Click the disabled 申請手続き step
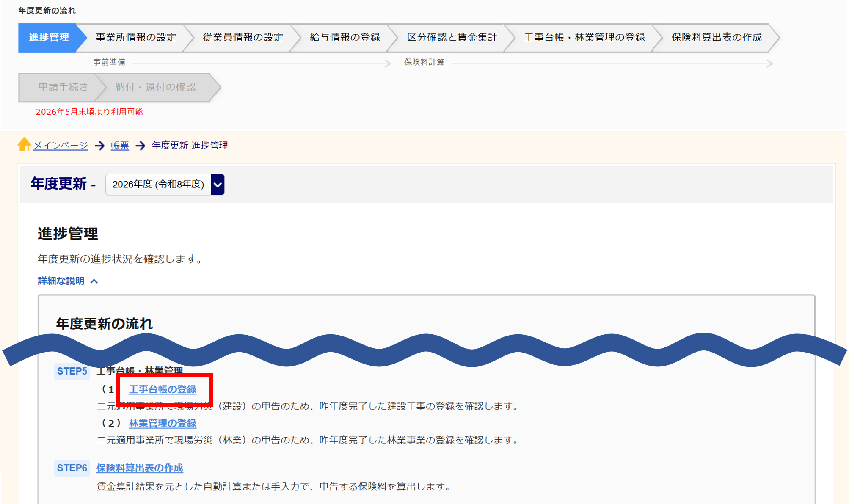849x504 pixels. click(63, 87)
